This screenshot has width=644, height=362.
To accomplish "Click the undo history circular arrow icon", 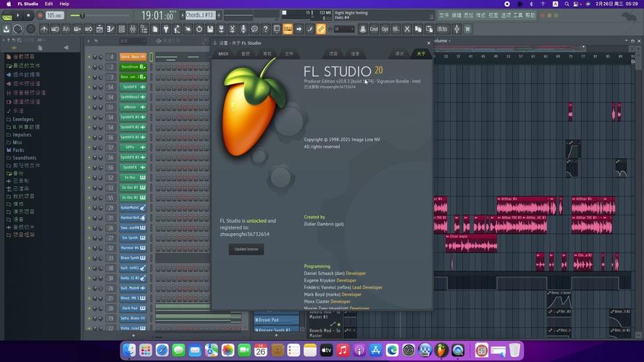I will coord(199,29).
